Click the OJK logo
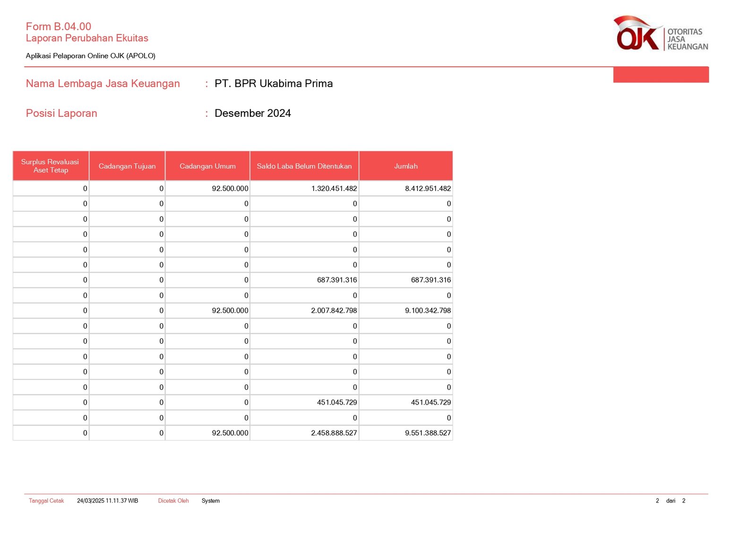This screenshot has width=756, height=535. tap(638, 35)
